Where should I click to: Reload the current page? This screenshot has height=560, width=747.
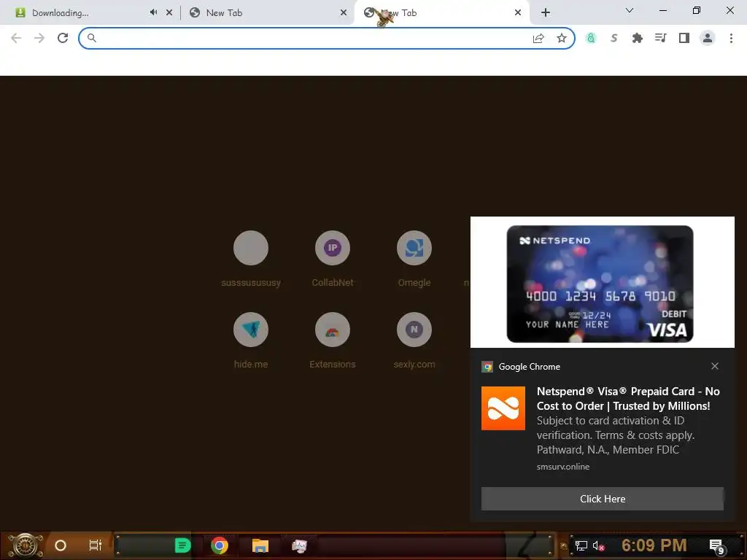tap(63, 38)
